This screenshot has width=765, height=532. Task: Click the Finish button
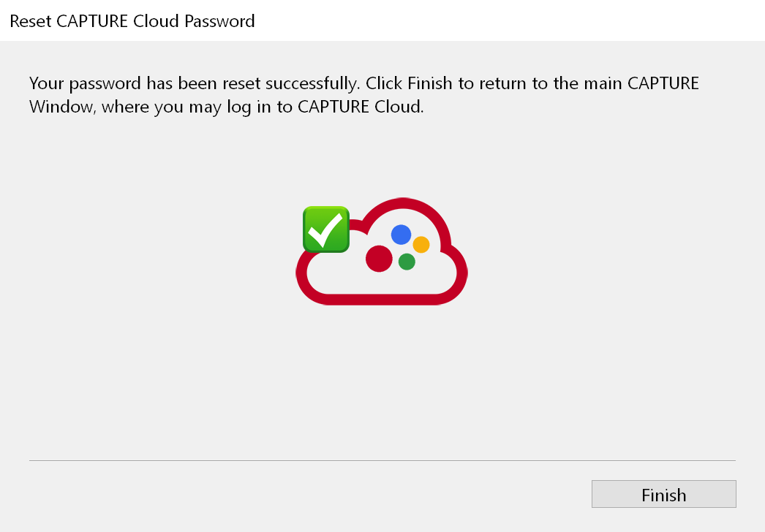(x=663, y=495)
